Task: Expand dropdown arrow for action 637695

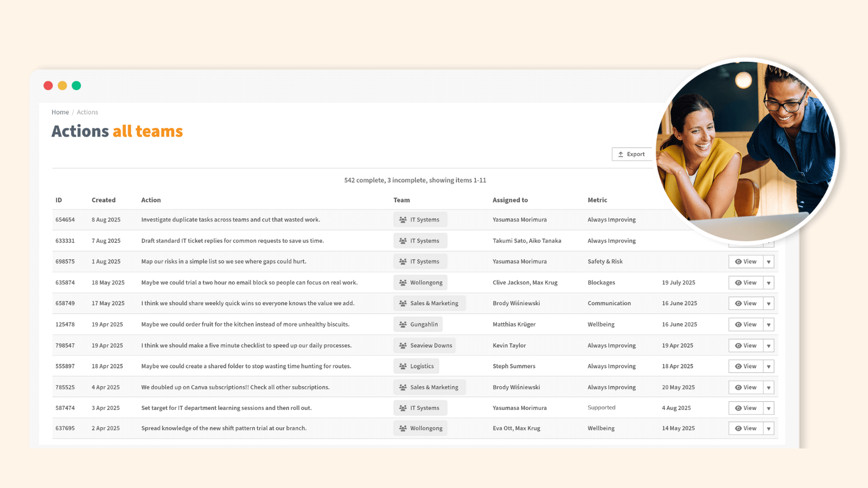Action: click(769, 428)
